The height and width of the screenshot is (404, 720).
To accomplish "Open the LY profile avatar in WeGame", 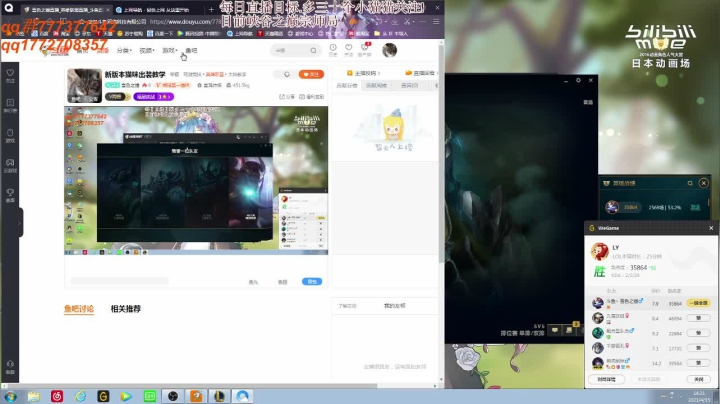I will pyautogui.click(x=599, y=252).
